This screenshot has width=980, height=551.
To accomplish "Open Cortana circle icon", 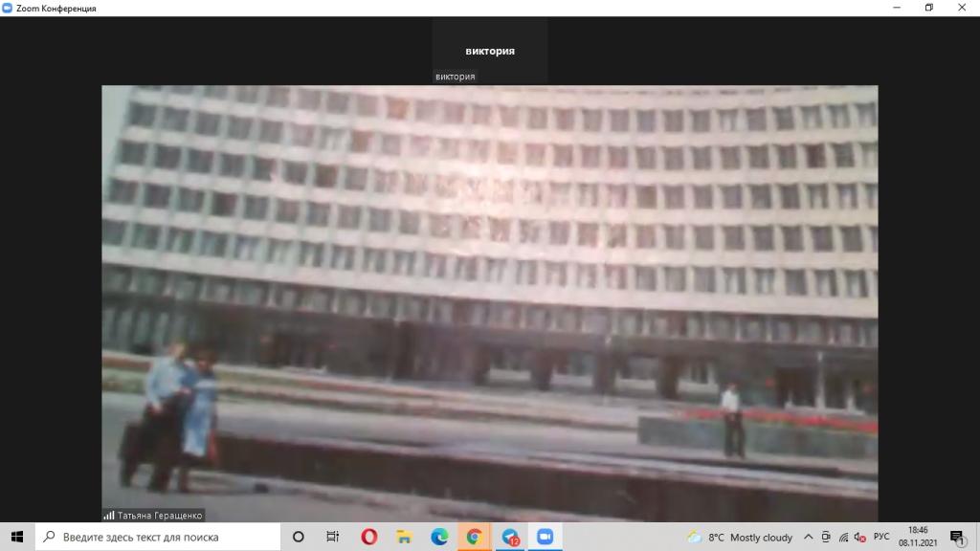I will (x=299, y=537).
